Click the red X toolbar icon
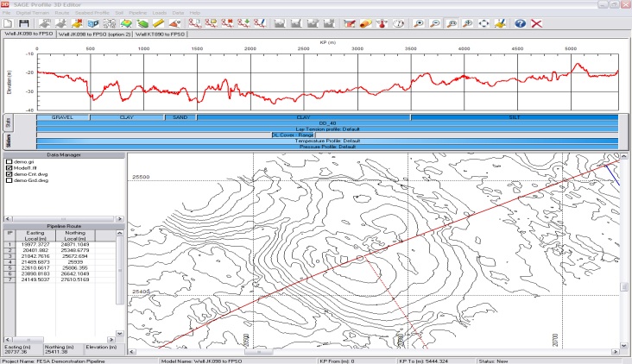632x364 pixels. 537,23
